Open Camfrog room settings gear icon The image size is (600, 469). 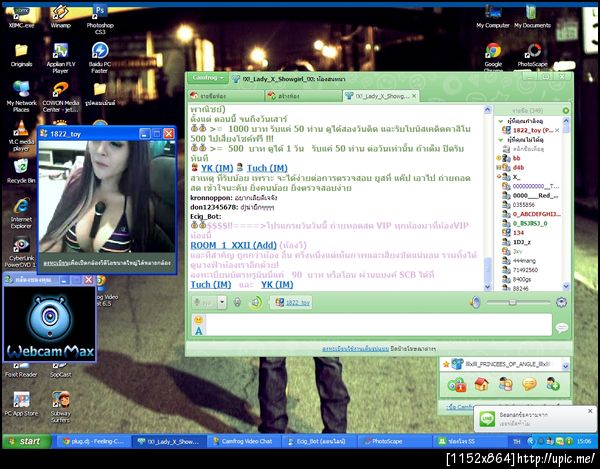(x=561, y=302)
